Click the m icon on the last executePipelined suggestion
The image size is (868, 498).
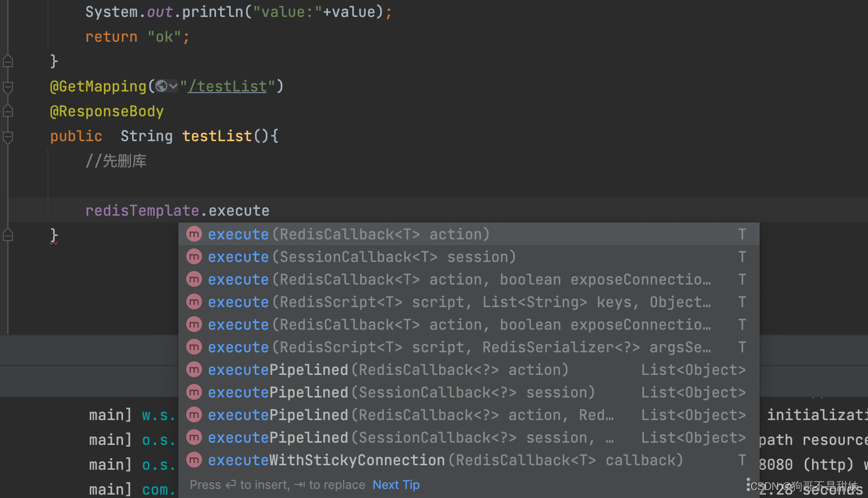[x=194, y=437]
